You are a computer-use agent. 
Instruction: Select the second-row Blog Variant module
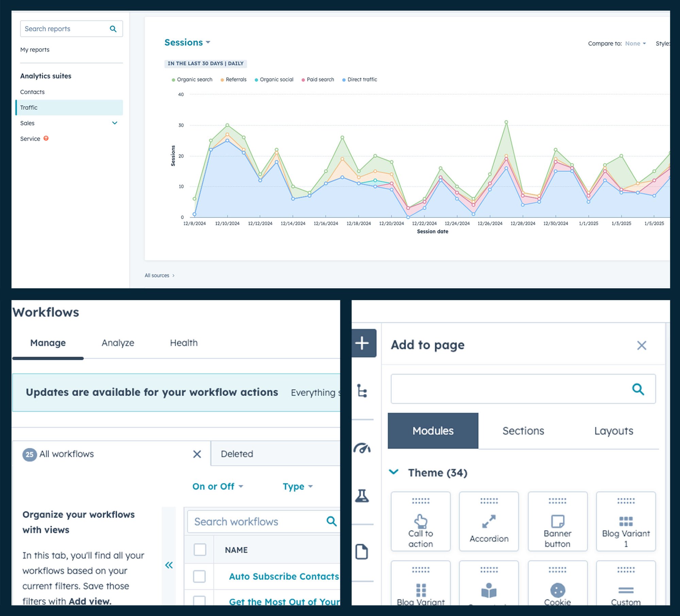[421, 583]
